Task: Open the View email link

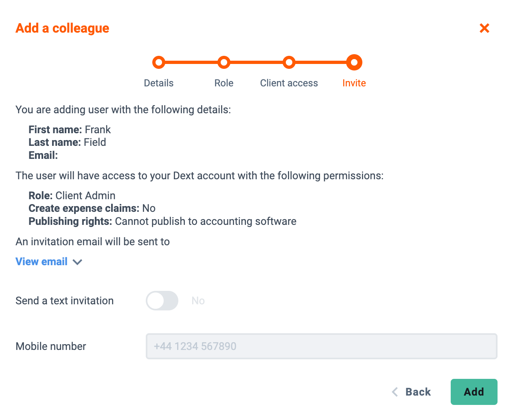Action: point(42,262)
